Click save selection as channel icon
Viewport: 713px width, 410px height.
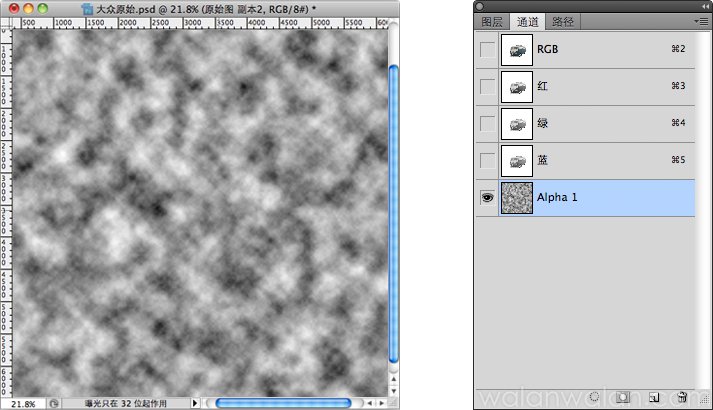click(x=622, y=398)
